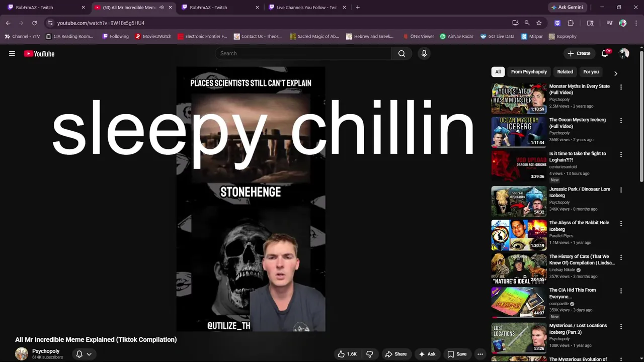Open The Ocean Mystery Iceberg thumbnail

click(519, 132)
